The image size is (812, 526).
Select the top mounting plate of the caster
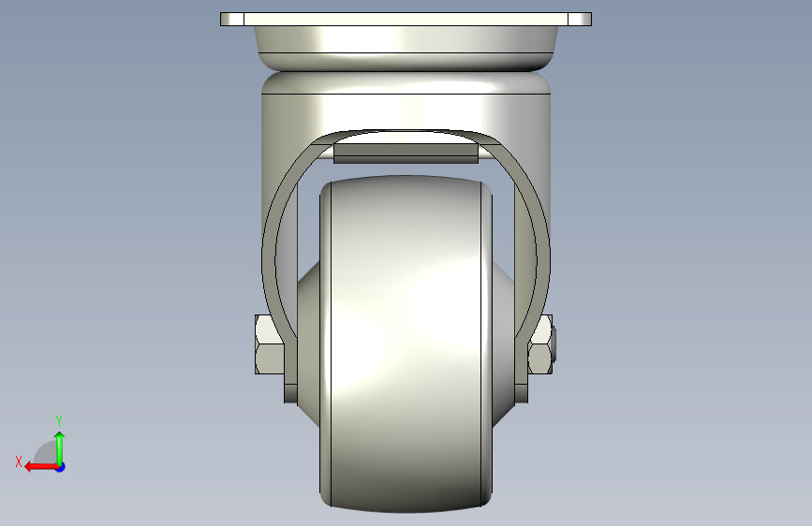[406, 19]
